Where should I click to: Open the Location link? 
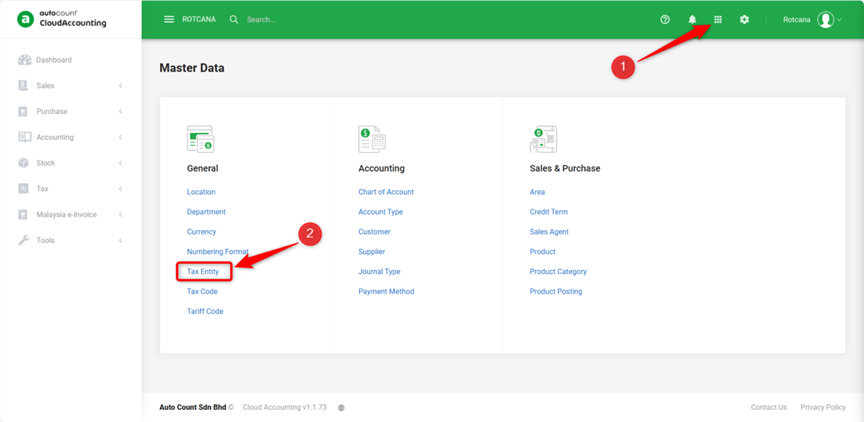pos(201,192)
